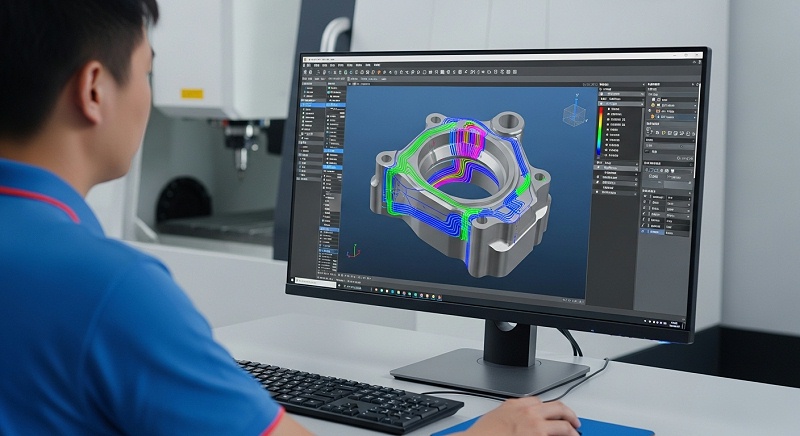Click the XYZ axis triad in viewport
Image resolution: width=800 pixels, height=436 pixels.
pos(351,254)
